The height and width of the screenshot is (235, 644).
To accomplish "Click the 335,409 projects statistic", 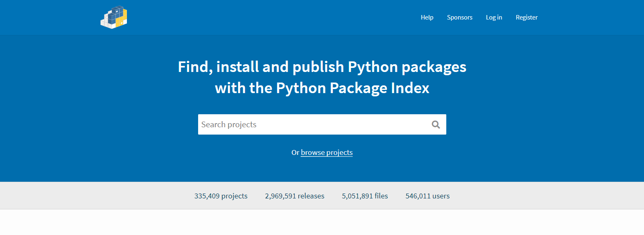I will (x=221, y=196).
